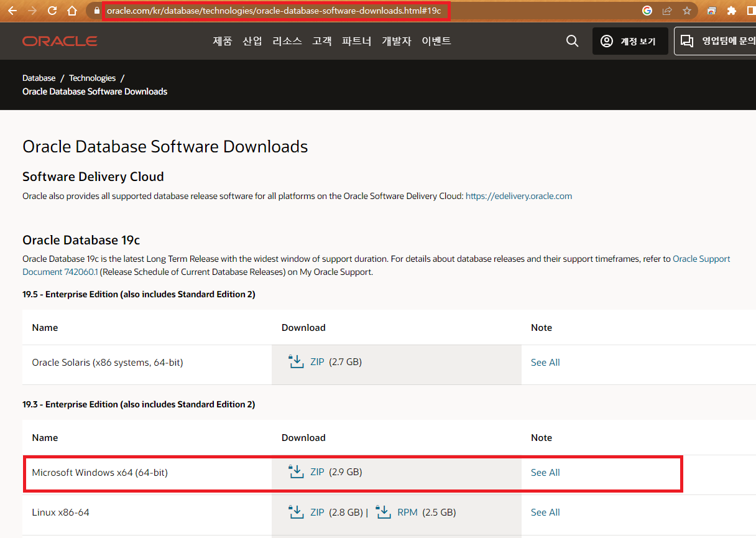Click the browser address bar URL

pos(274,11)
